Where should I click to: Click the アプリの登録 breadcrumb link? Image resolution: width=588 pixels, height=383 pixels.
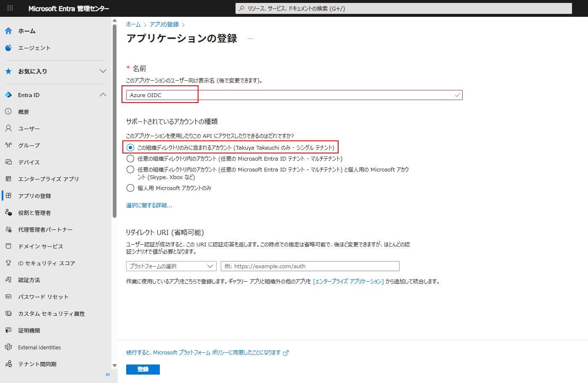pyautogui.click(x=164, y=24)
